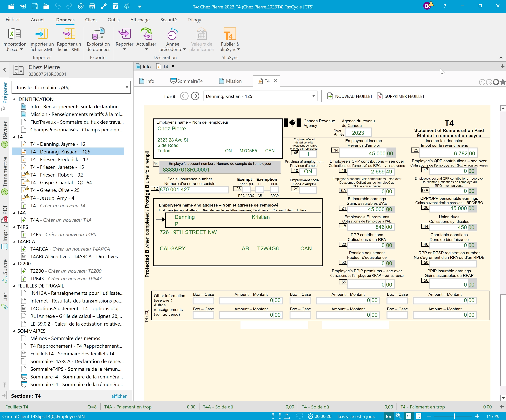
Task: Open the Denning, Kristian - 125 slip dropdown
Action: tap(260, 96)
